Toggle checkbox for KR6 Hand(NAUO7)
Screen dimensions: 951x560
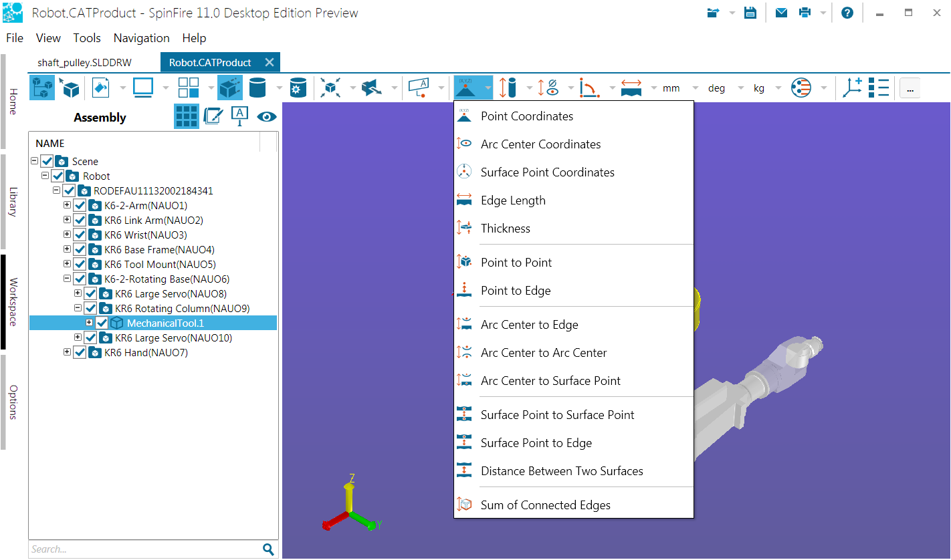[80, 353]
